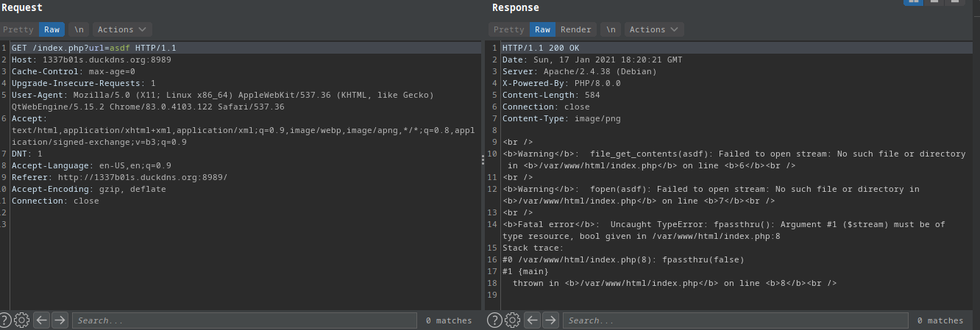Go to next match in Request search
Screen dimensions: 980x330
(60, 320)
